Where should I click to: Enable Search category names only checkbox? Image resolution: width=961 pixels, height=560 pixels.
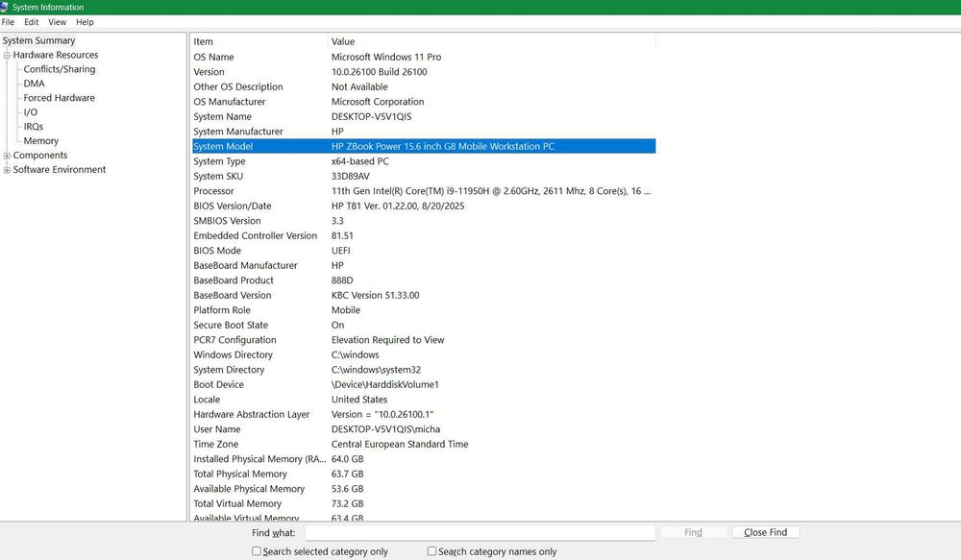[x=431, y=551]
